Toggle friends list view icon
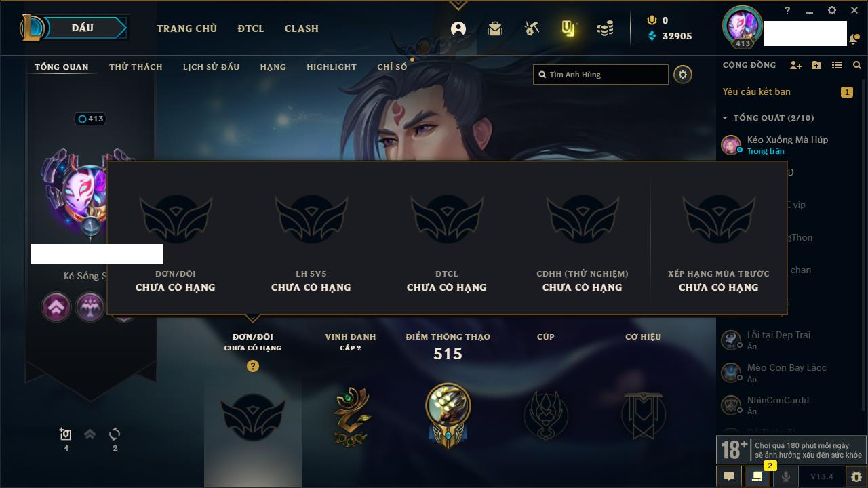The width and height of the screenshot is (868, 488). coord(837,65)
